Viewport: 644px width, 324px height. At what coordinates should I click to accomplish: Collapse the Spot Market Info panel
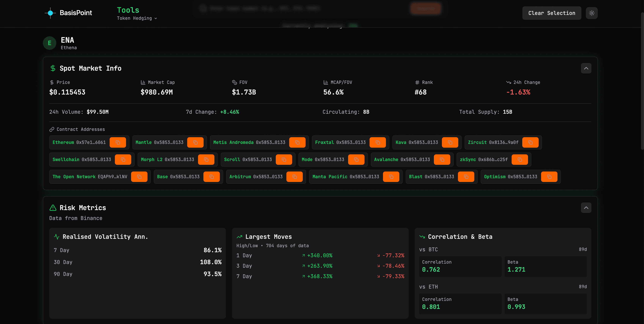[586, 68]
